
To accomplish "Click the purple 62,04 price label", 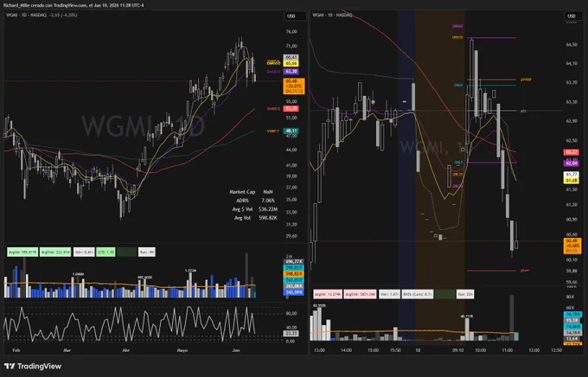I will tap(572, 163).
